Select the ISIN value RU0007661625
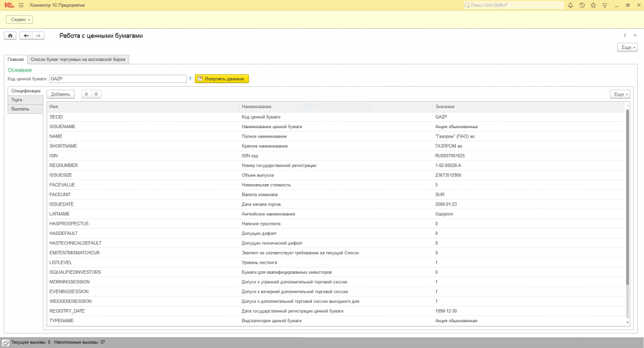Screen dimensions: 644x348 click(528, 156)
